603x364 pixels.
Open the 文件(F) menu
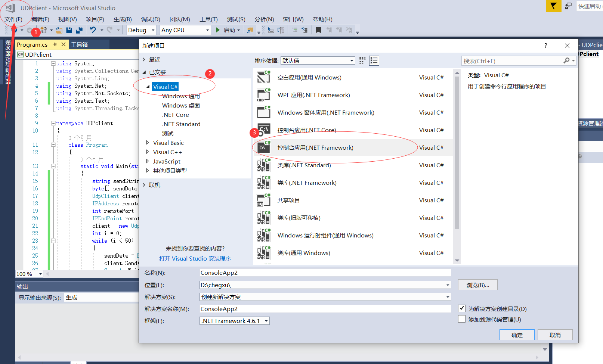13,19
